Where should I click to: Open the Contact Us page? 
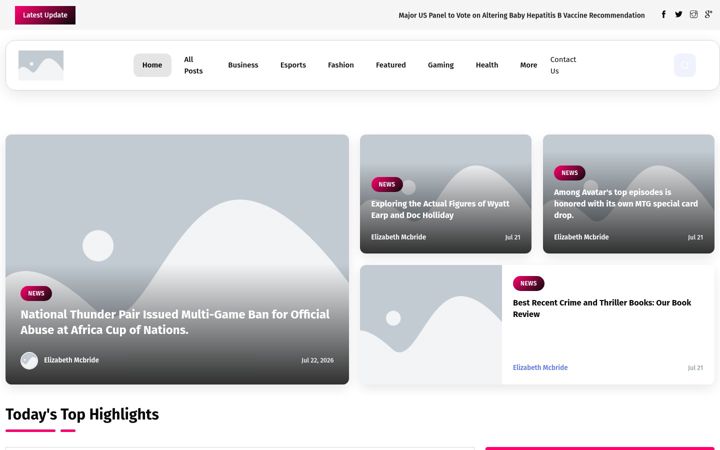(563, 65)
